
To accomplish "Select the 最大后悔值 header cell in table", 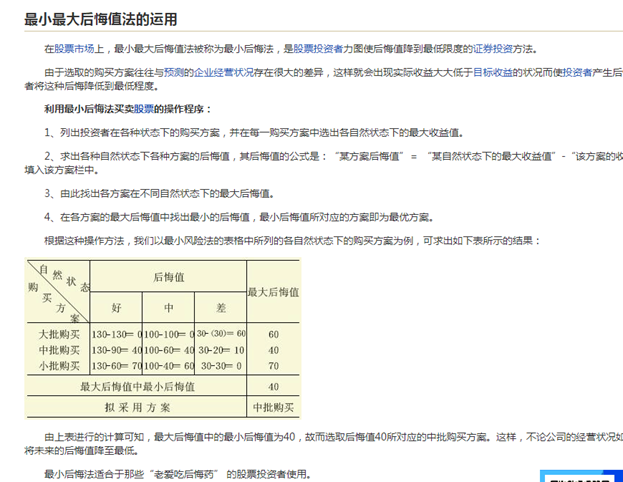I will pyautogui.click(x=273, y=290).
